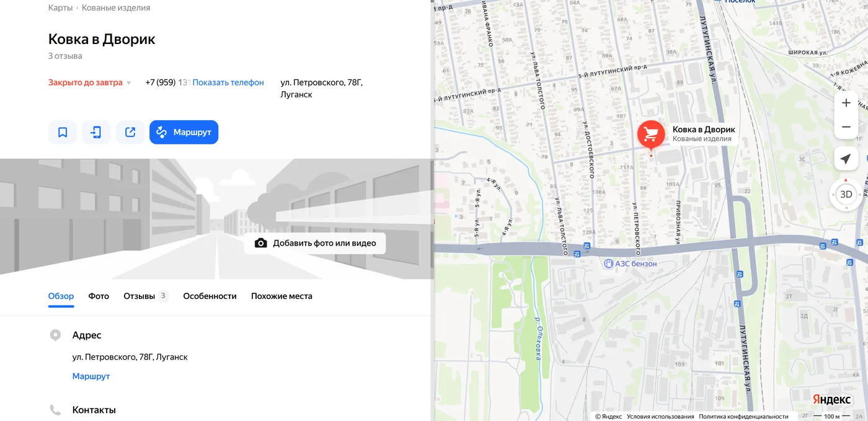Select the АЗС бензон gas station icon
Image resolution: width=868 pixels, height=421 pixels.
tap(608, 264)
